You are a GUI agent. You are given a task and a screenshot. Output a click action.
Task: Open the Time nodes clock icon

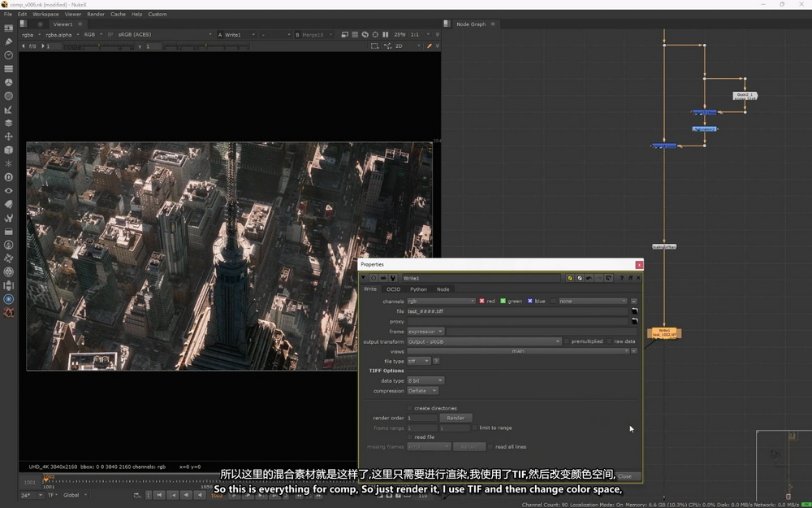click(x=8, y=55)
